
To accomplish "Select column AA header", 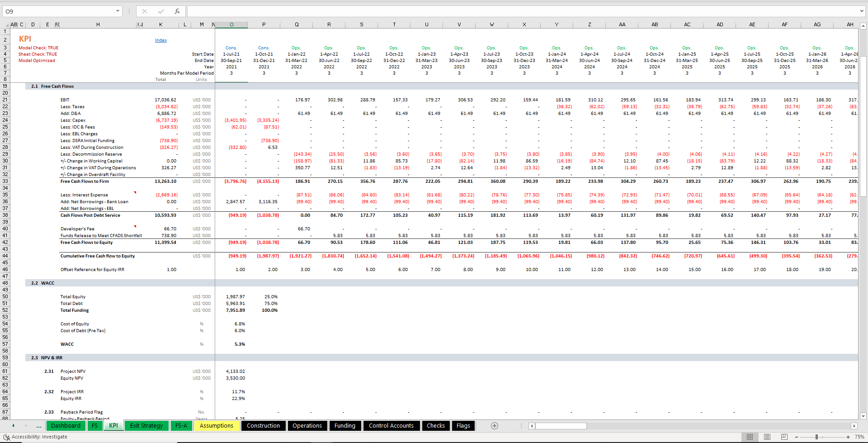I will coord(622,25).
